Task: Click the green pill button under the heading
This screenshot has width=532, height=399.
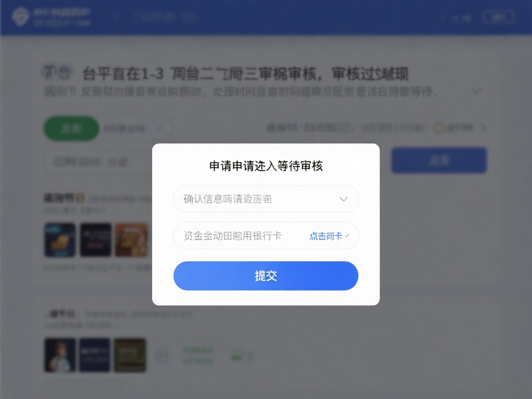Action: (71, 128)
